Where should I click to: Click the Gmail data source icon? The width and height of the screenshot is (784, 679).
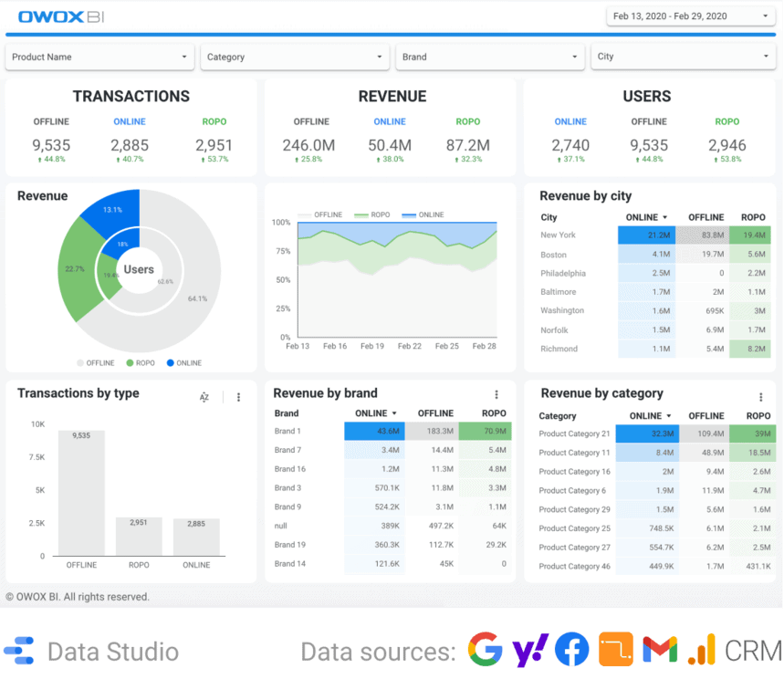coord(659,650)
